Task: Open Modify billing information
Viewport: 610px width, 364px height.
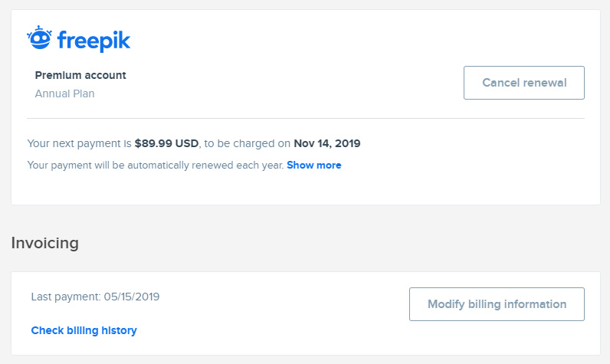Action: coord(497,304)
